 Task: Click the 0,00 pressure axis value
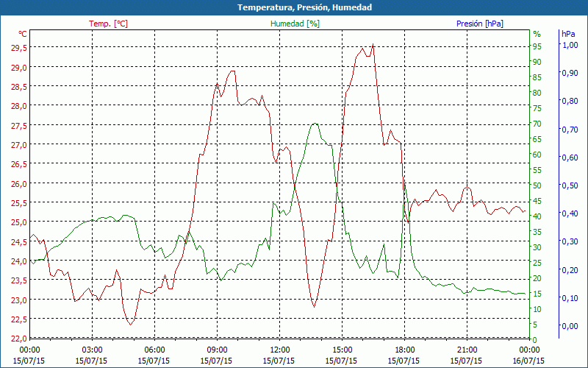point(570,326)
